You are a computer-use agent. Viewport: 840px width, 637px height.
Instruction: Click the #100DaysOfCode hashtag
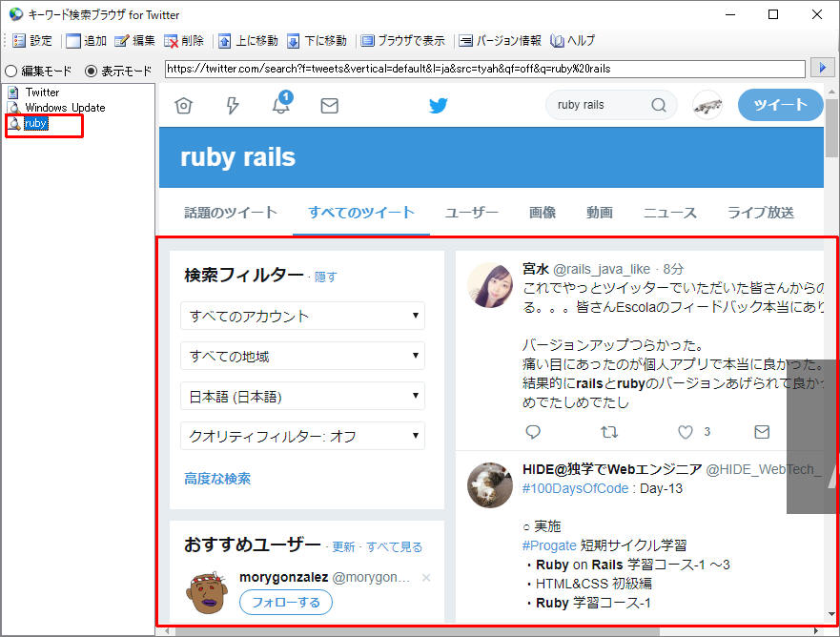(575, 488)
